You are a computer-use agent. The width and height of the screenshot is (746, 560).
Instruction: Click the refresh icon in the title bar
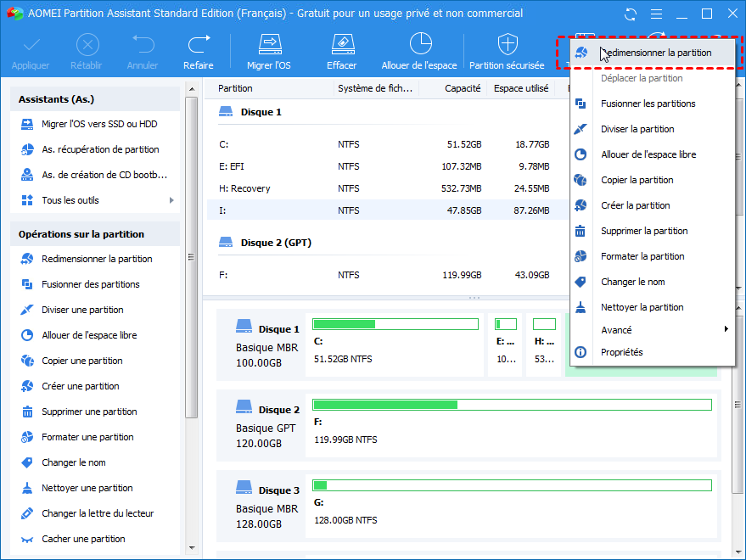coord(631,14)
